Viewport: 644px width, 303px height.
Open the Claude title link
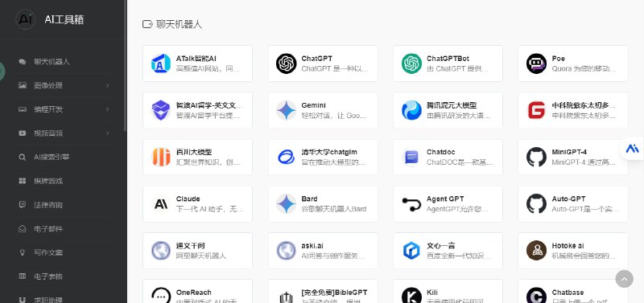188,199
